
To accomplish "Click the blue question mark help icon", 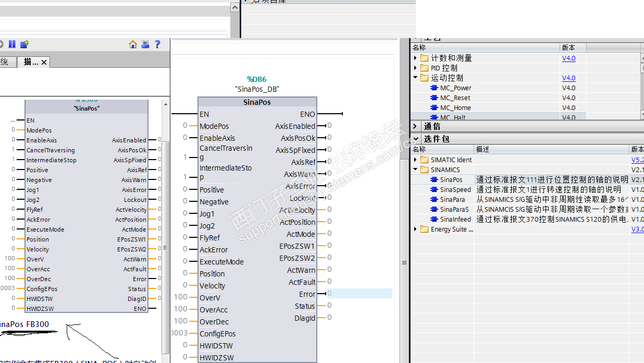I will 157,44.
